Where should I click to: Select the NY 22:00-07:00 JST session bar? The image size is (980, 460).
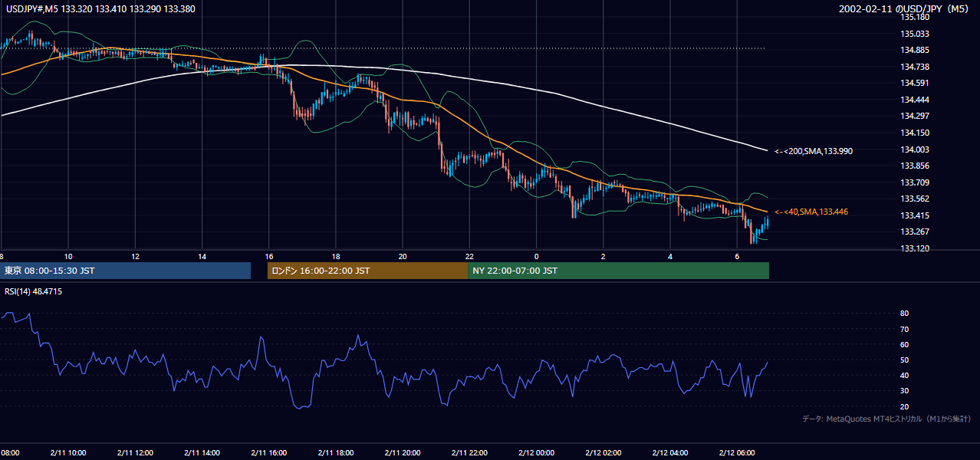pyautogui.click(x=618, y=271)
